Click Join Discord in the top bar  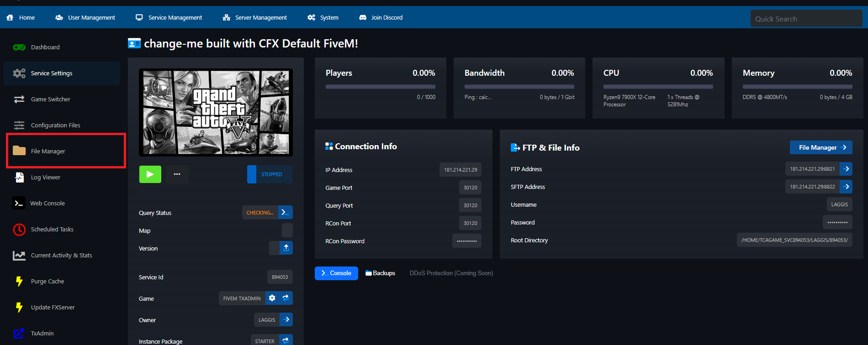[x=381, y=17]
